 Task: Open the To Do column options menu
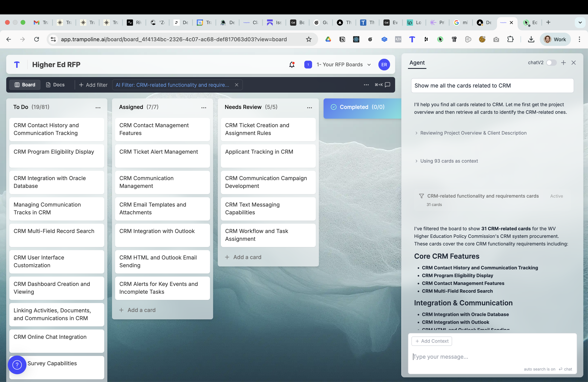pyautogui.click(x=98, y=108)
